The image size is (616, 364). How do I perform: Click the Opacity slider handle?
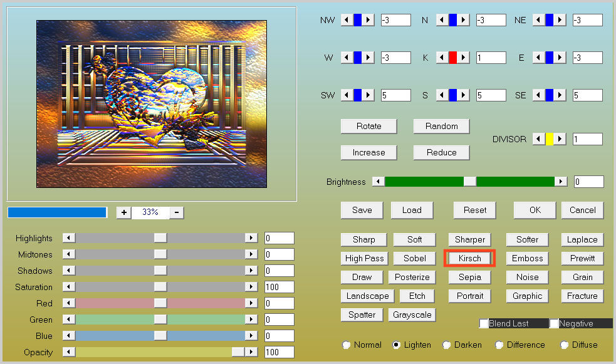pyautogui.click(x=238, y=352)
